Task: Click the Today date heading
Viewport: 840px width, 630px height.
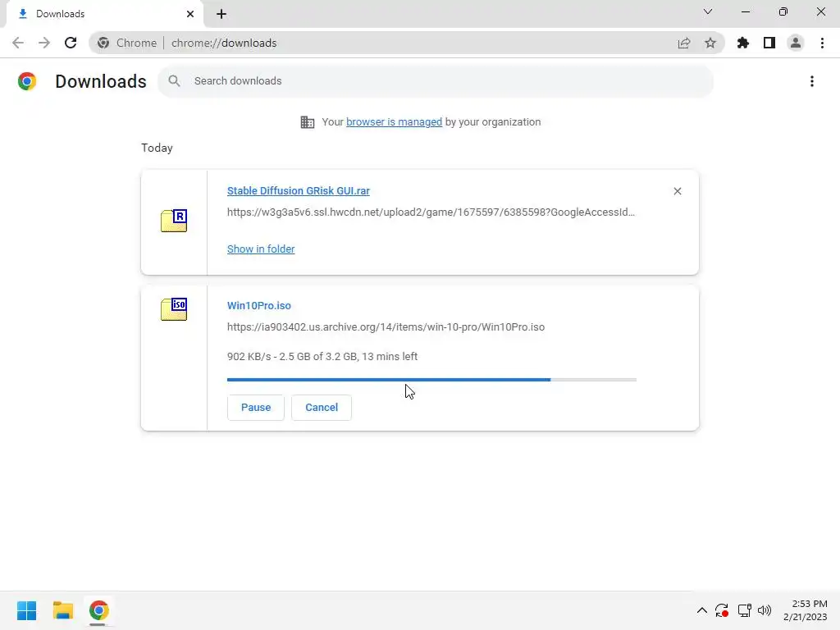Action: pos(157,148)
